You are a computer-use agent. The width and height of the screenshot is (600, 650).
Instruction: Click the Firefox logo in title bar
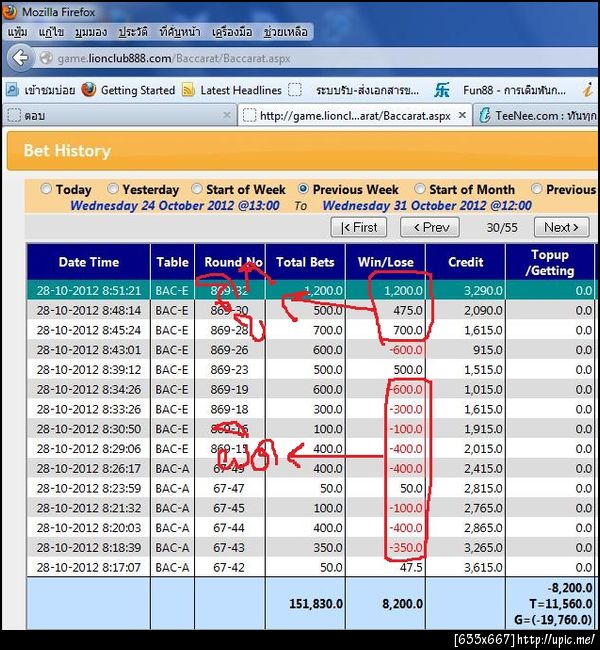tap(10, 11)
